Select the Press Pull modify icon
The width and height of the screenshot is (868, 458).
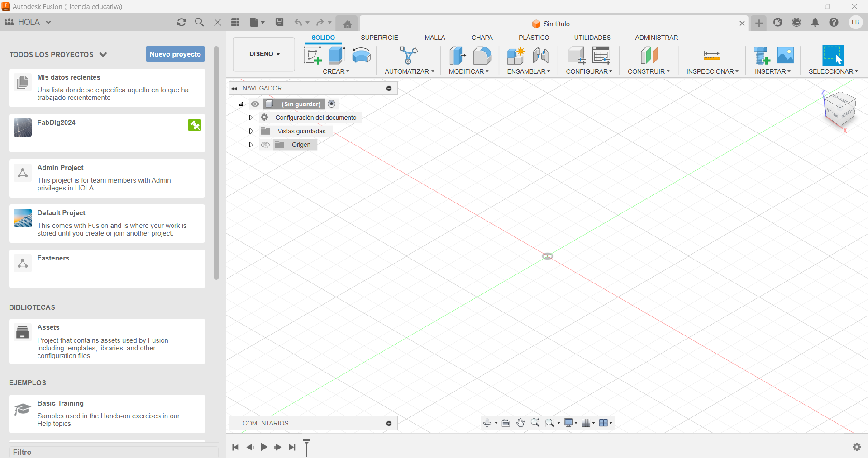point(458,56)
